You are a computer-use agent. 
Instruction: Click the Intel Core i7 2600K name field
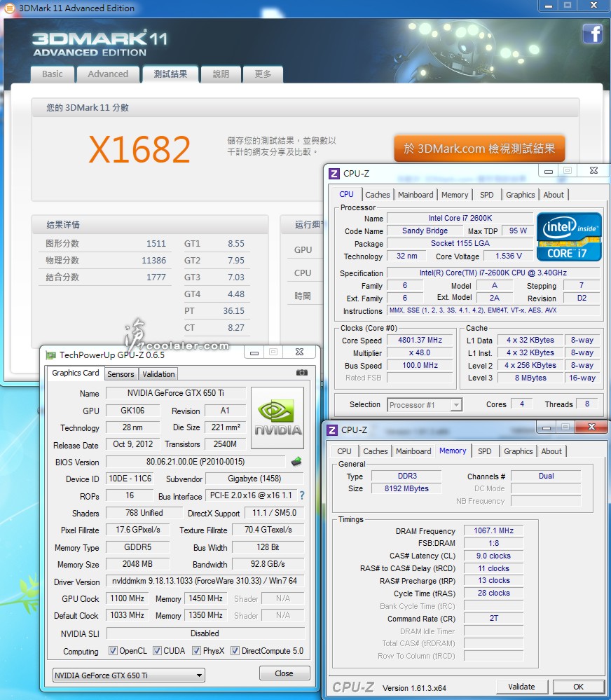point(460,218)
